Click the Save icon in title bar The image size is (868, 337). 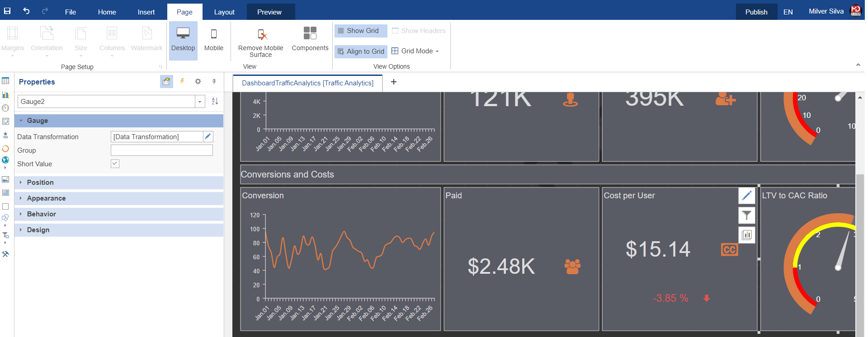7,11
